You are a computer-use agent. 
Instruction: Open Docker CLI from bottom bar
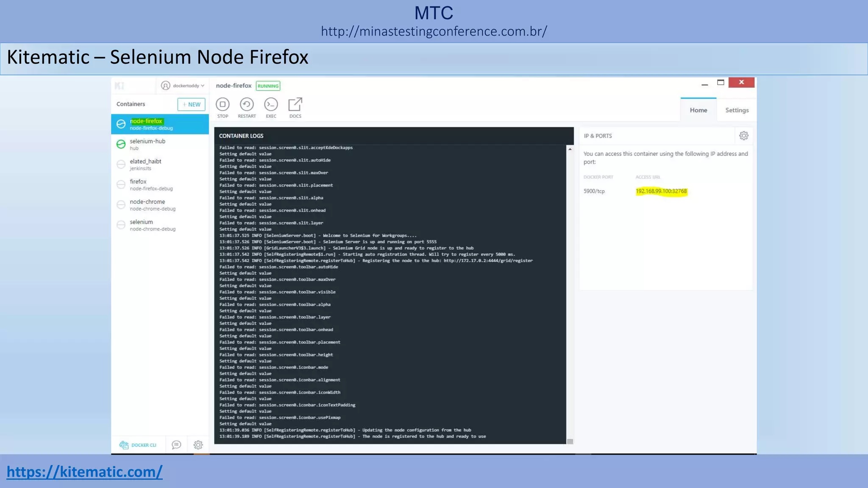(x=138, y=445)
